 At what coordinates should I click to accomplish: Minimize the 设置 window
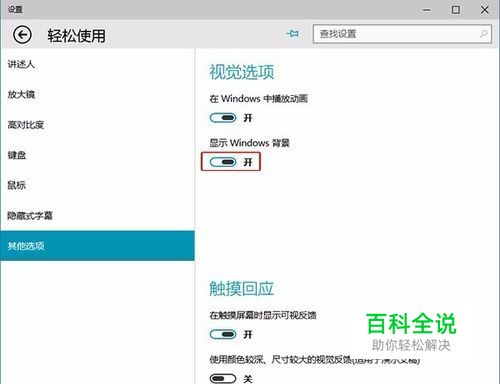coord(426,10)
